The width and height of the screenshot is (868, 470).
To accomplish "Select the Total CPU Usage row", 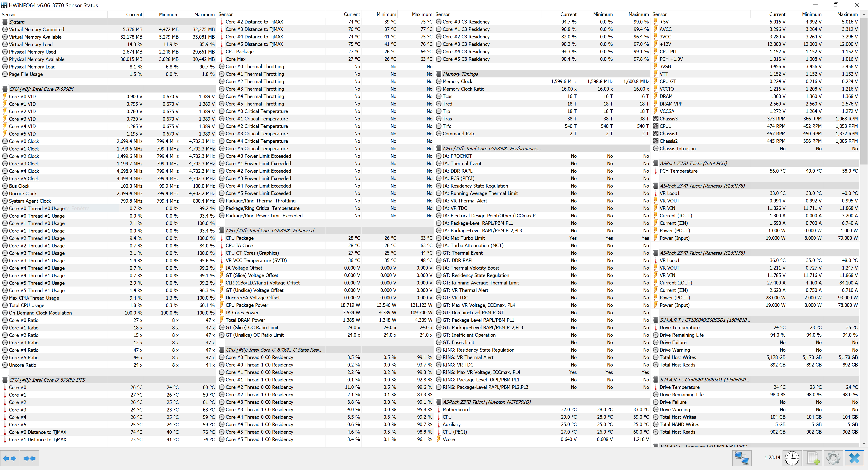I will (27, 305).
